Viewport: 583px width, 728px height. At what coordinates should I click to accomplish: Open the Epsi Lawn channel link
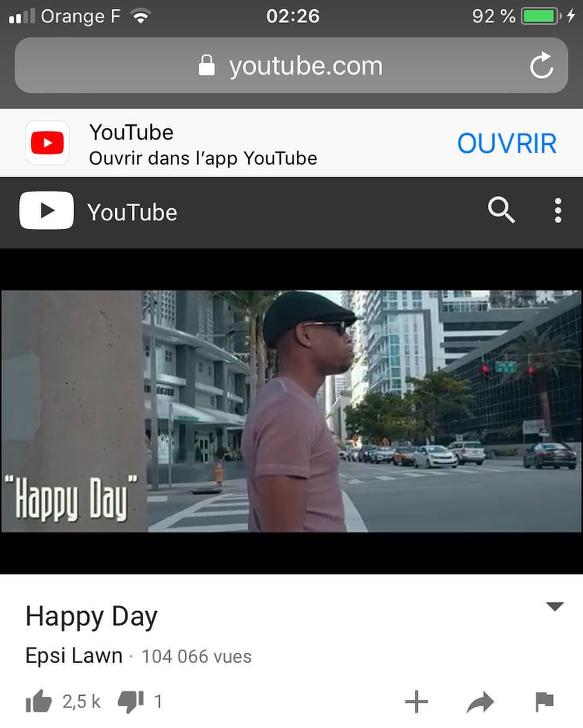[x=74, y=655]
